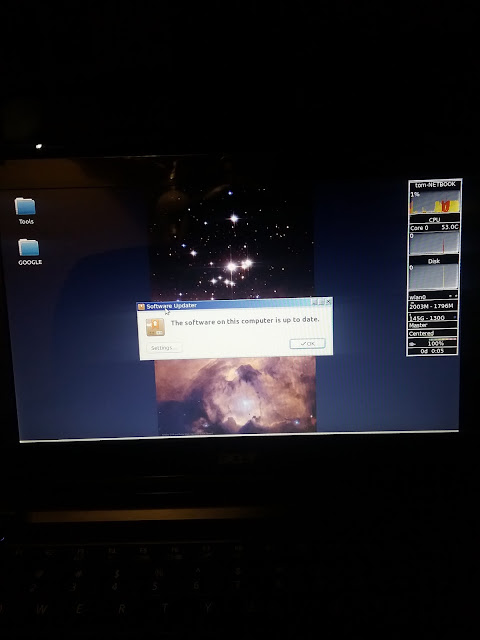This screenshot has width=480, height=640.
Task: Click the Disk activity chart
Action: [434, 278]
